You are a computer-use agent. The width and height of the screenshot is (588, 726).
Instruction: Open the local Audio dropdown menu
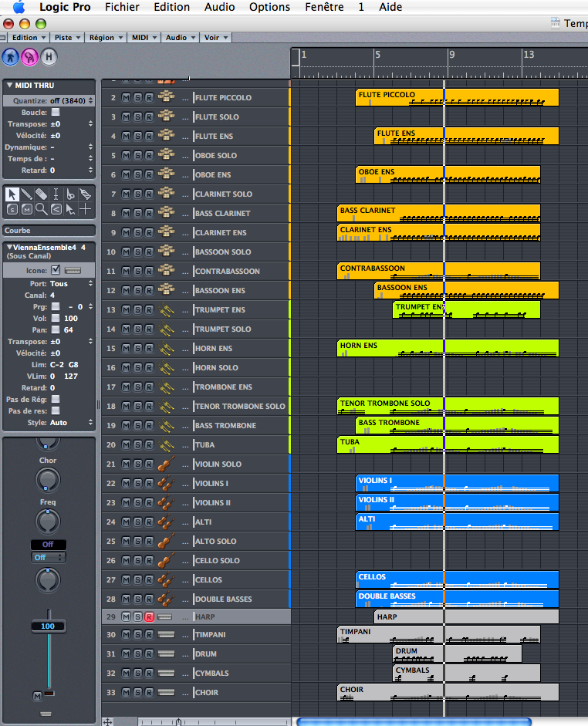180,38
